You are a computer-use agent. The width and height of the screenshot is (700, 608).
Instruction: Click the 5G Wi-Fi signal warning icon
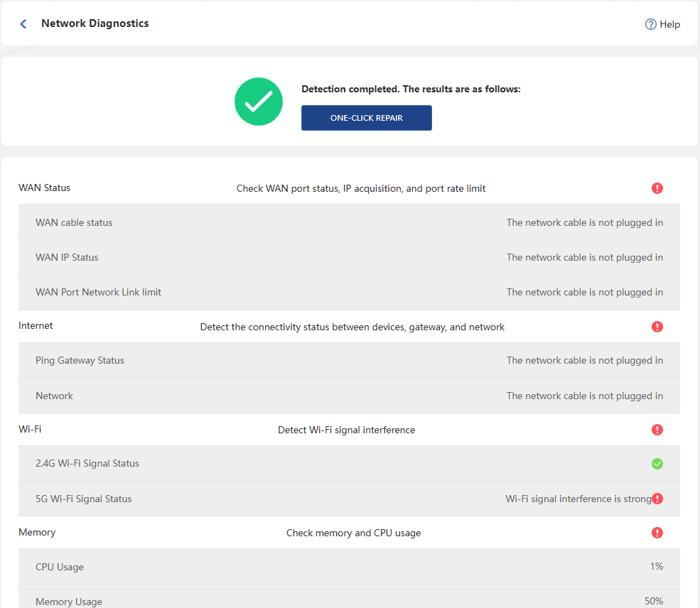click(x=657, y=499)
